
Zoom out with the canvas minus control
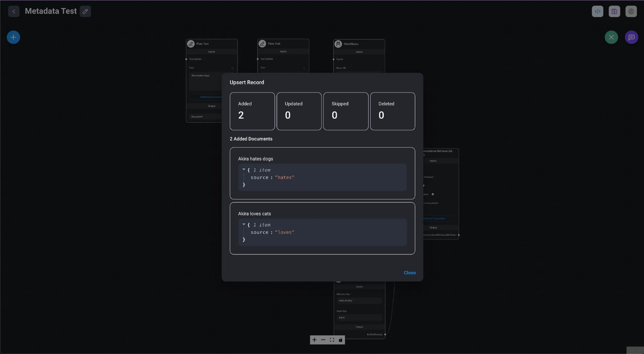[x=323, y=340]
